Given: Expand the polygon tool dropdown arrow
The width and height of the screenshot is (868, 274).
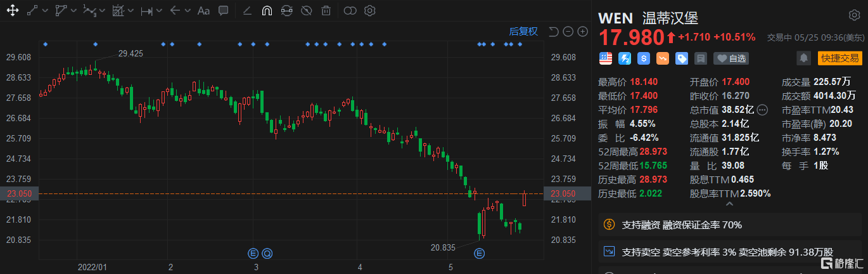Looking at the screenshot, I should [75, 11].
